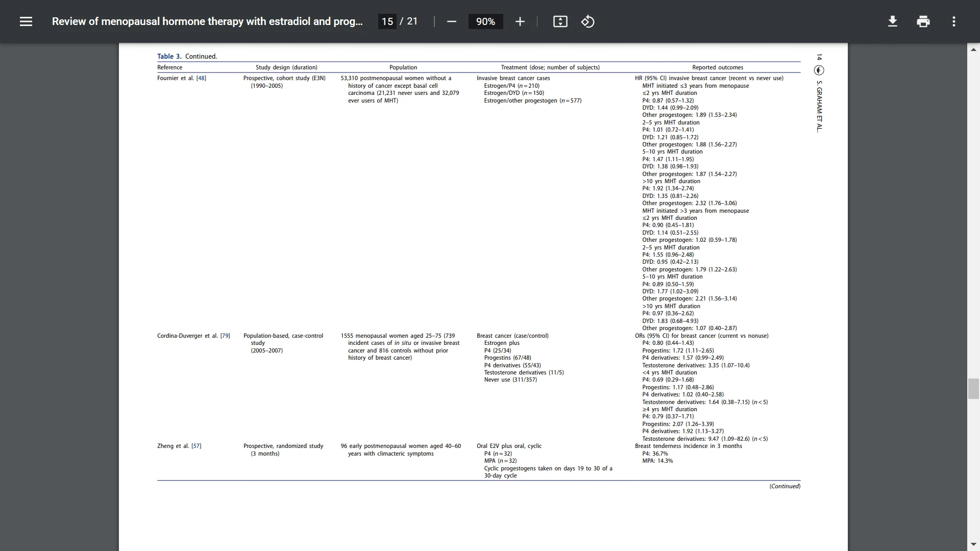
Task: Click 'MPA (n=32)' treatment line
Action: tap(500, 461)
